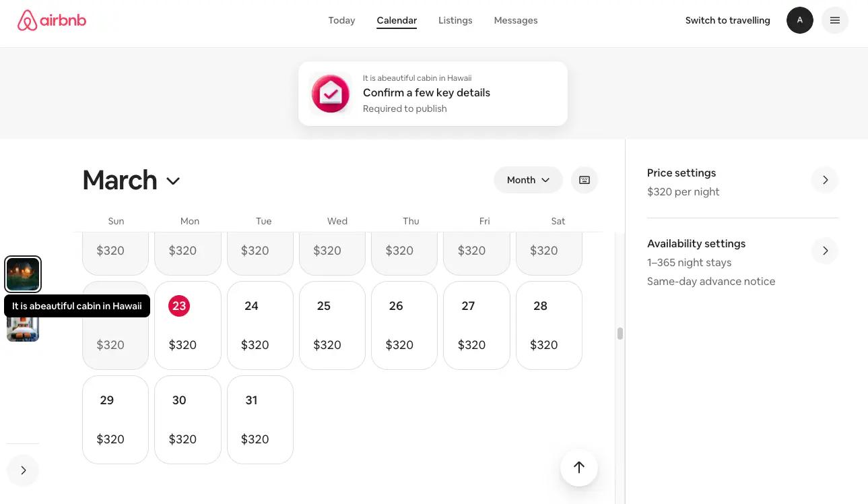Open Price settings chevron arrow

(x=825, y=180)
